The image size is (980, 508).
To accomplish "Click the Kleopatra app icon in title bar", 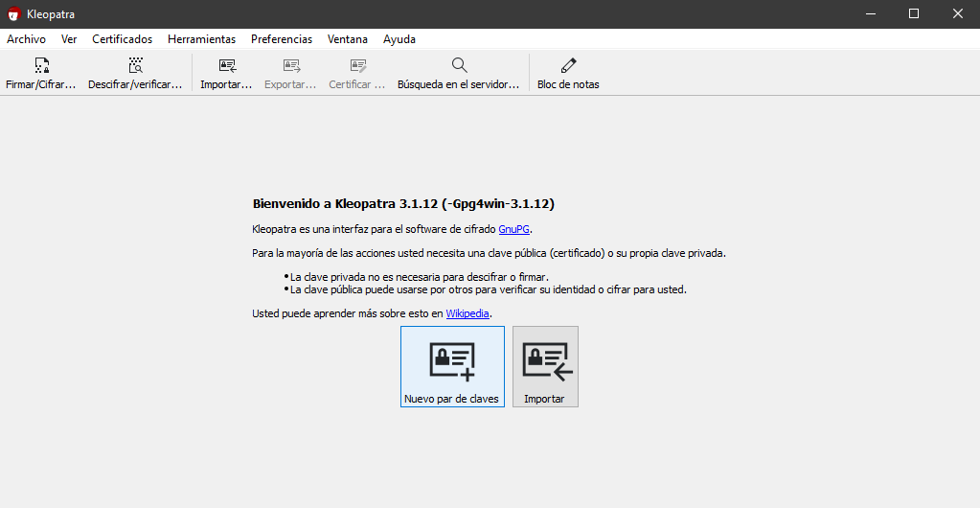I will [13, 13].
